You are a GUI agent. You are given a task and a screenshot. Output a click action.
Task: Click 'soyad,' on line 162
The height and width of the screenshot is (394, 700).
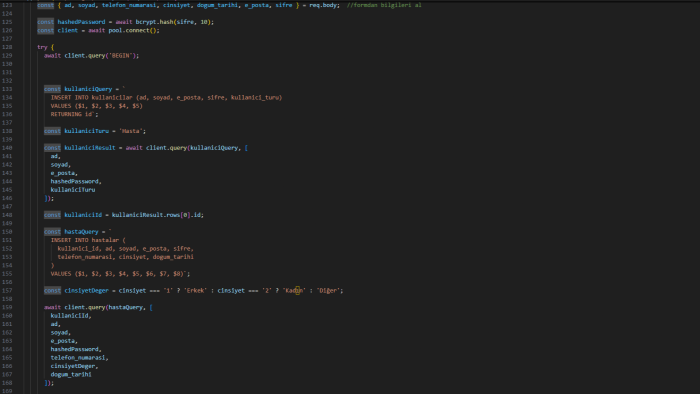click(x=61, y=332)
